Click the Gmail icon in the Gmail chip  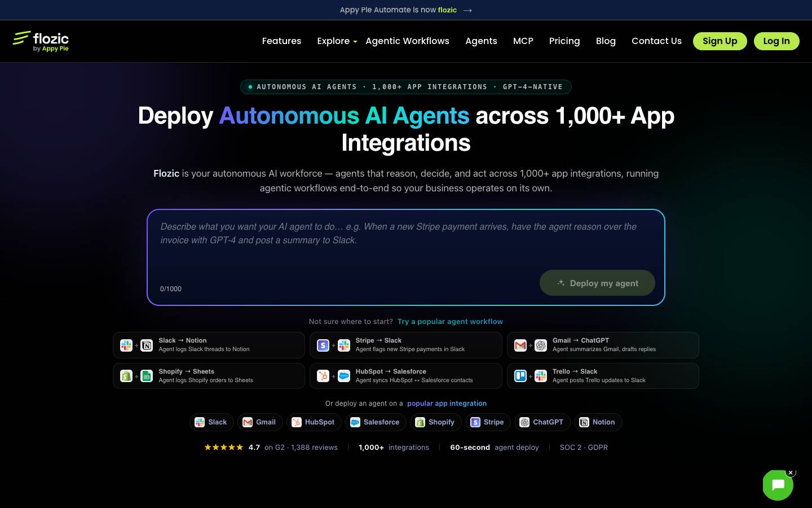[248, 422]
